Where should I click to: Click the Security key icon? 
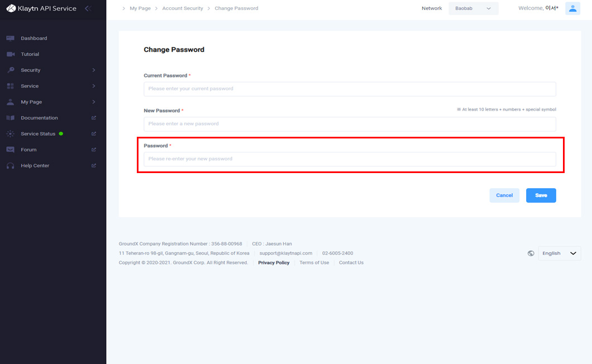click(11, 70)
